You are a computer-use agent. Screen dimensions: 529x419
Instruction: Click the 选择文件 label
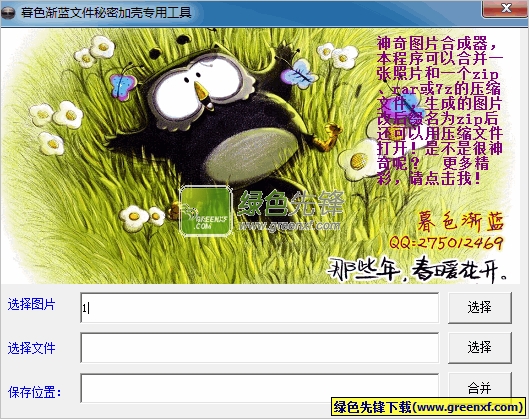click(31, 348)
